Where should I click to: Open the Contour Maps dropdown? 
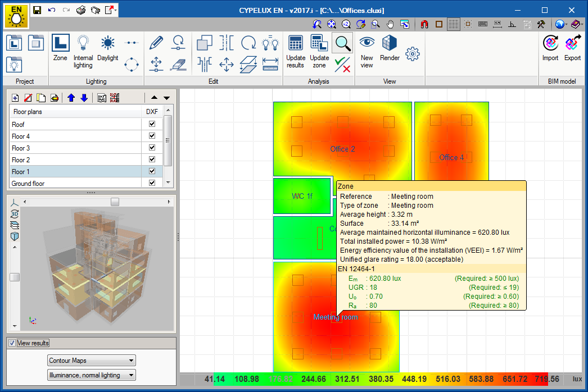click(x=92, y=361)
